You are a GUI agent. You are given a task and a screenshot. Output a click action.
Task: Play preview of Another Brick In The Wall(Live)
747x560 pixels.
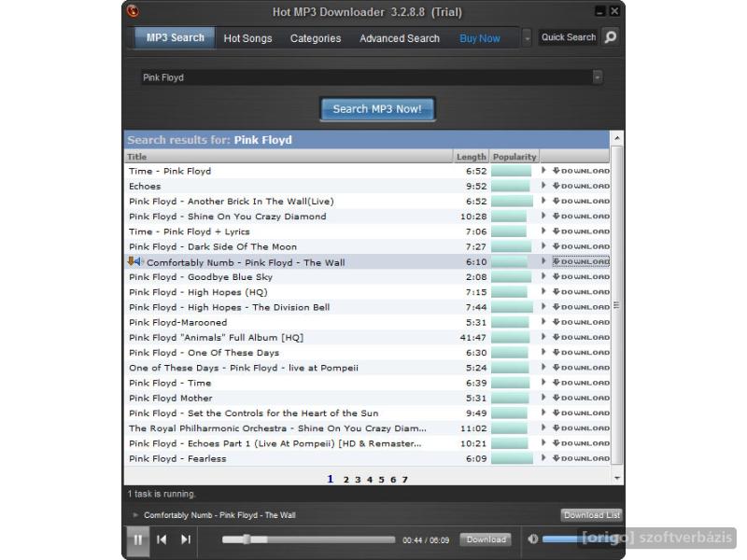click(543, 201)
